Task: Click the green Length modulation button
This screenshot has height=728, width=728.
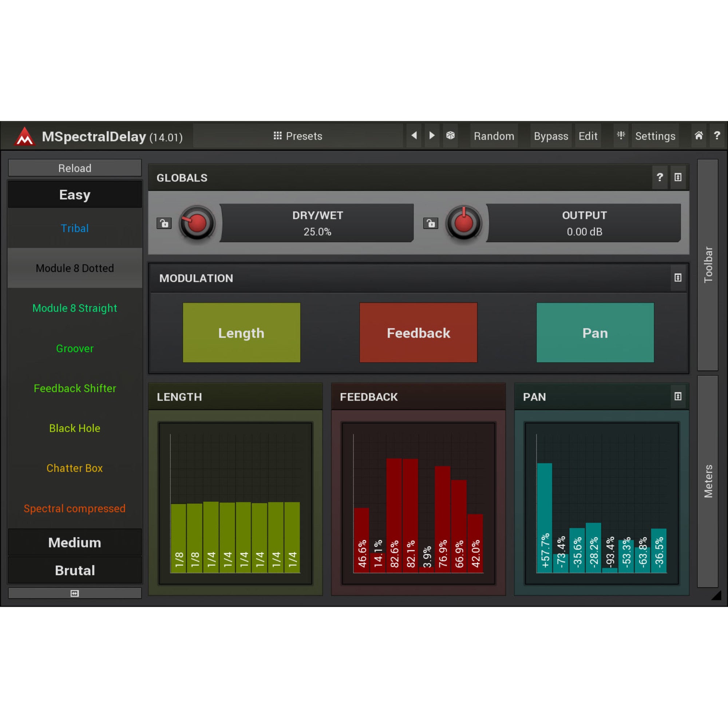Action: point(242,333)
